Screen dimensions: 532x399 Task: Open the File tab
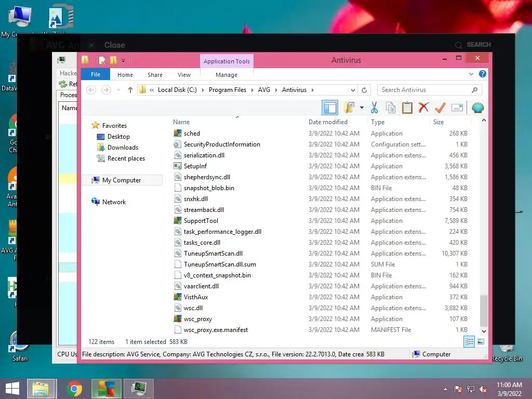click(96, 74)
